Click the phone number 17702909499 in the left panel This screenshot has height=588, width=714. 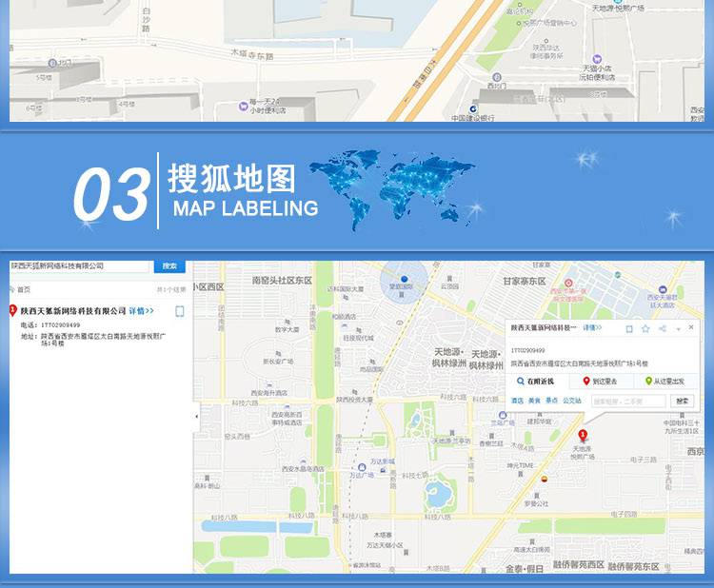[x=61, y=325]
